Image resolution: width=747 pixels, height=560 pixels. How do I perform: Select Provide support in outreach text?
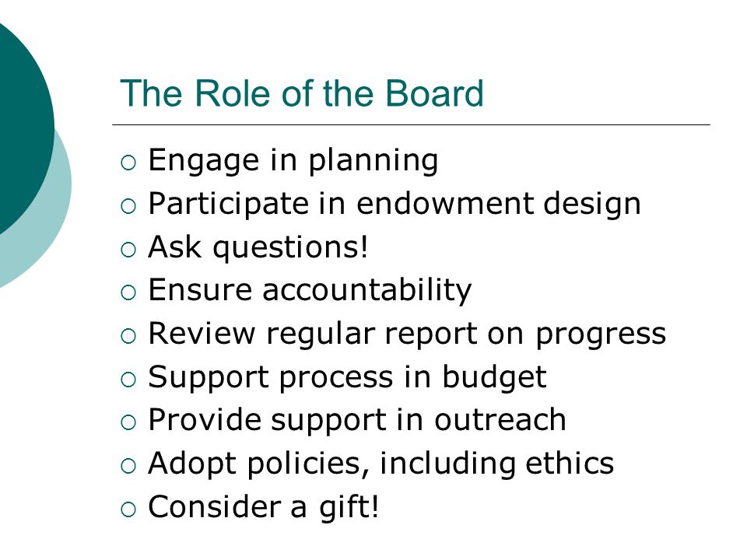coord(357,421)
